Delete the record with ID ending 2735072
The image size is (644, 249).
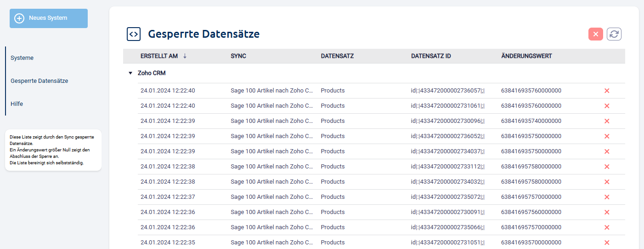(606, 197)
